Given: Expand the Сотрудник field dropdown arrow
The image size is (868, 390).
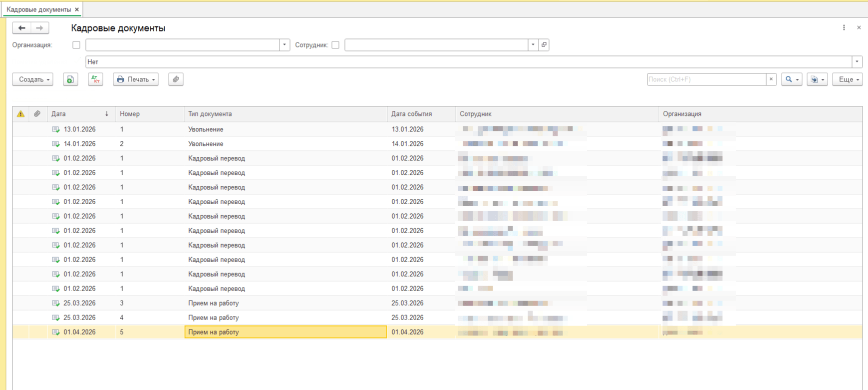Looking at the screenshot, I should pos(533,45).
